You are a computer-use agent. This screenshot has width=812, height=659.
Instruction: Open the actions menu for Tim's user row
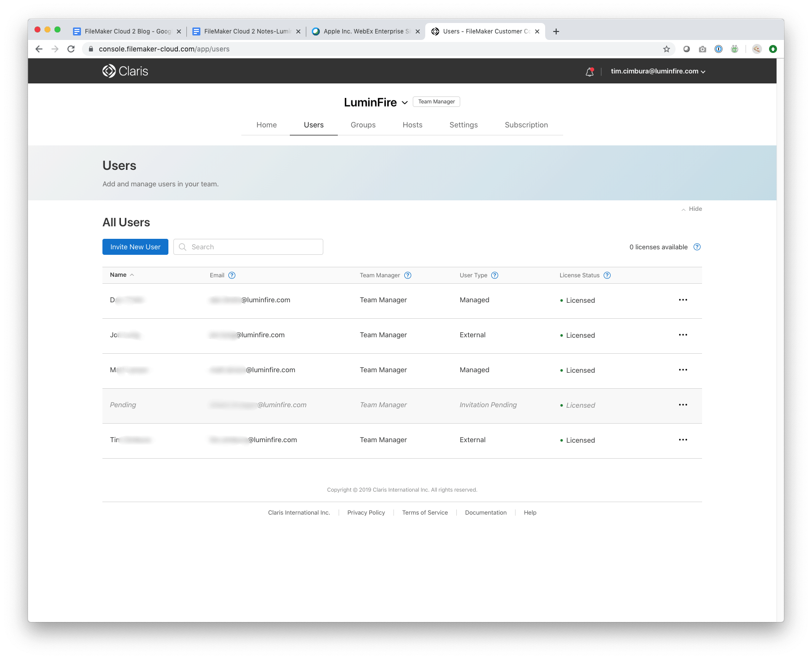tap(683, 440)
